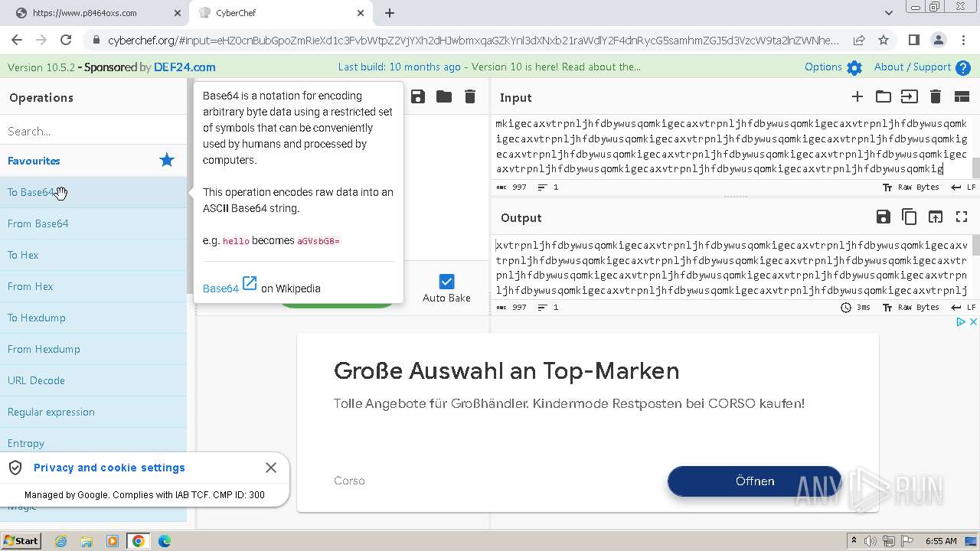The width and height of the screenshot is (980, 551).
Task: Change Input end-of-line sequence LF
Action: [963, 187]
